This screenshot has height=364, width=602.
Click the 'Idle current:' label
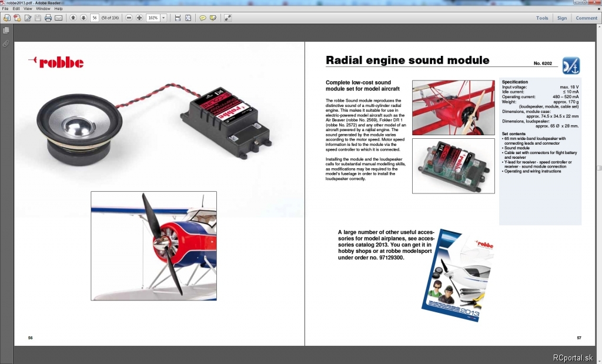(513, 92)
